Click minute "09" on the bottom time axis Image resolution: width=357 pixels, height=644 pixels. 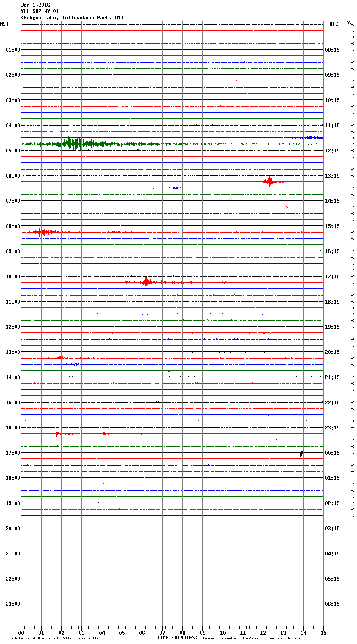202,633
